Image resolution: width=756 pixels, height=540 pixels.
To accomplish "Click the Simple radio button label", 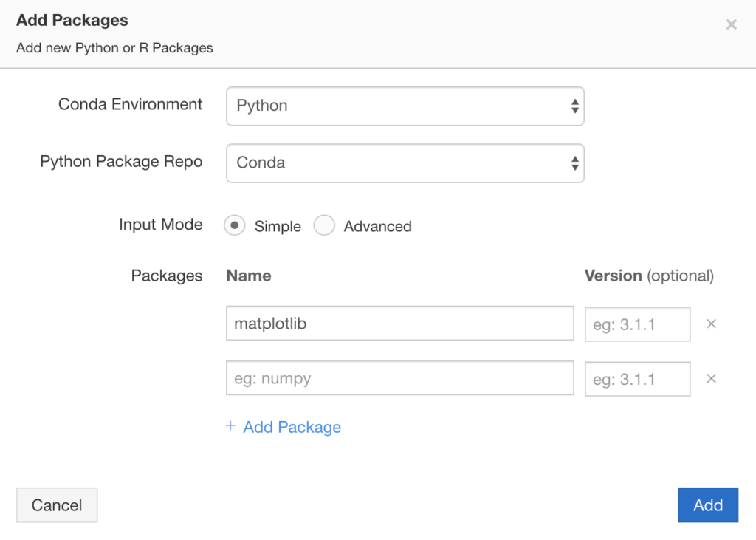I will 278,226.
